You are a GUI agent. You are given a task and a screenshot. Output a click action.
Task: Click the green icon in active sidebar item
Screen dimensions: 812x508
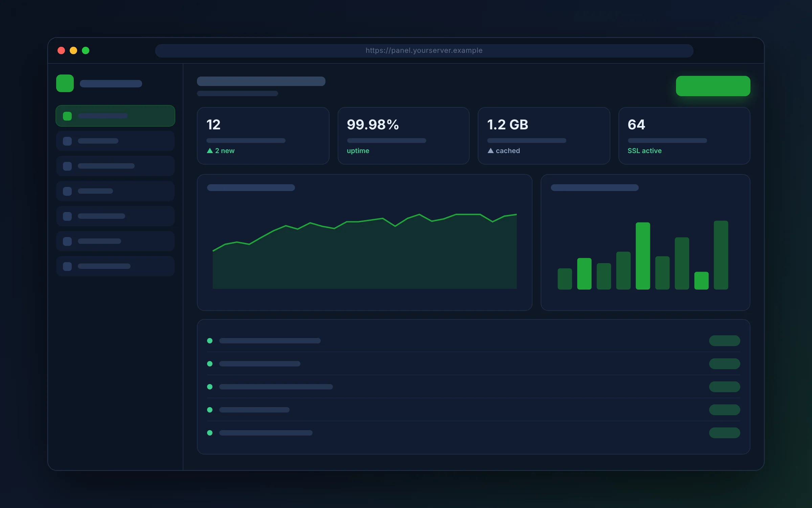67,116
